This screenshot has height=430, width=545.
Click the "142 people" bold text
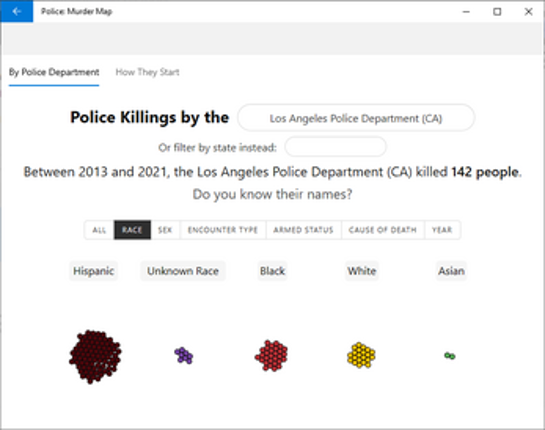(485, 172)
